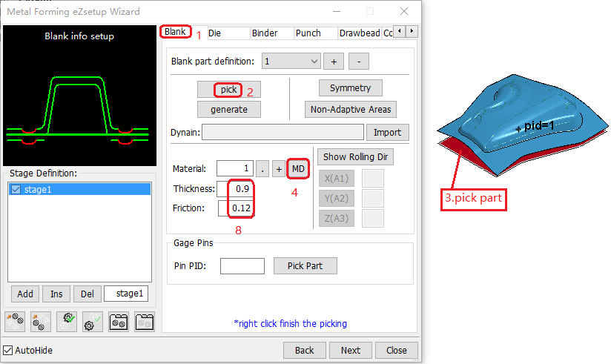Click Import next to Dynain field
The height and width of the screenshot is (364, 611).
[x=387, y=133]
